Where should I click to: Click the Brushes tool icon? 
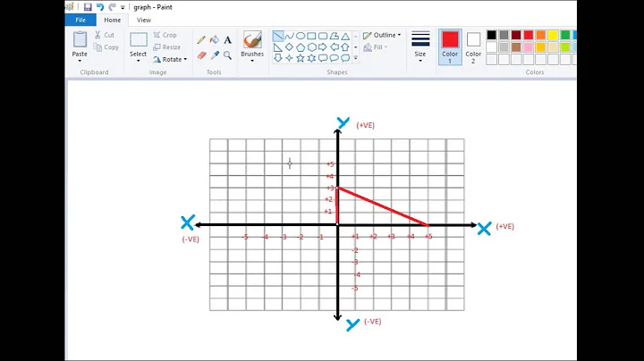(x=252, y=40)
